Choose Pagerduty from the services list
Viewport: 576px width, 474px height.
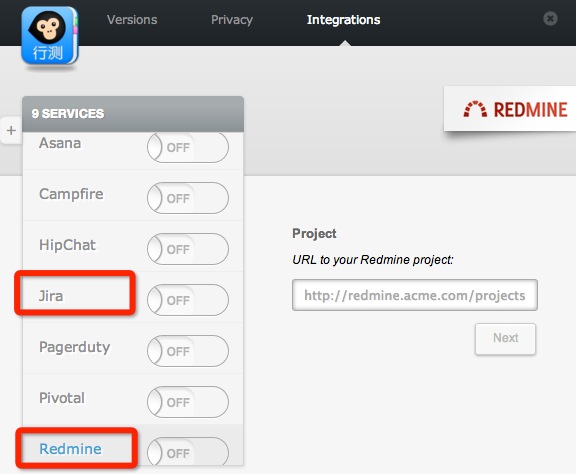coord(75,347)
